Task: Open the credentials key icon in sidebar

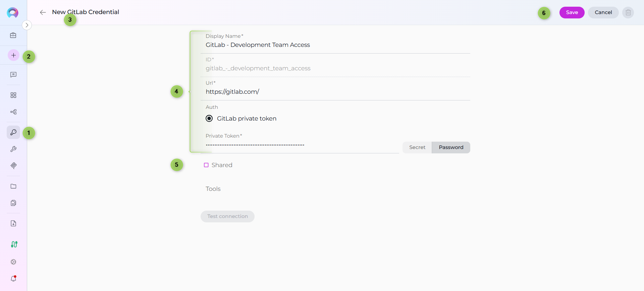Action: point(13,132)
